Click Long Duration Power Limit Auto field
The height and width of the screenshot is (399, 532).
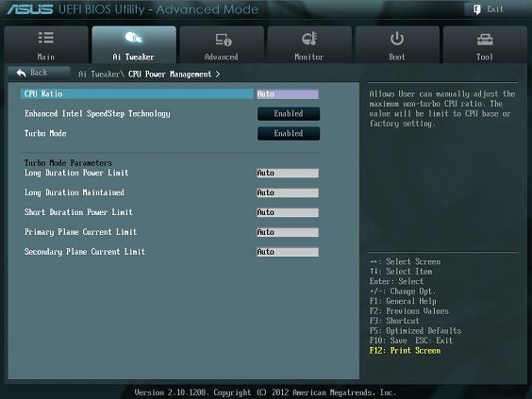[288, 173]
